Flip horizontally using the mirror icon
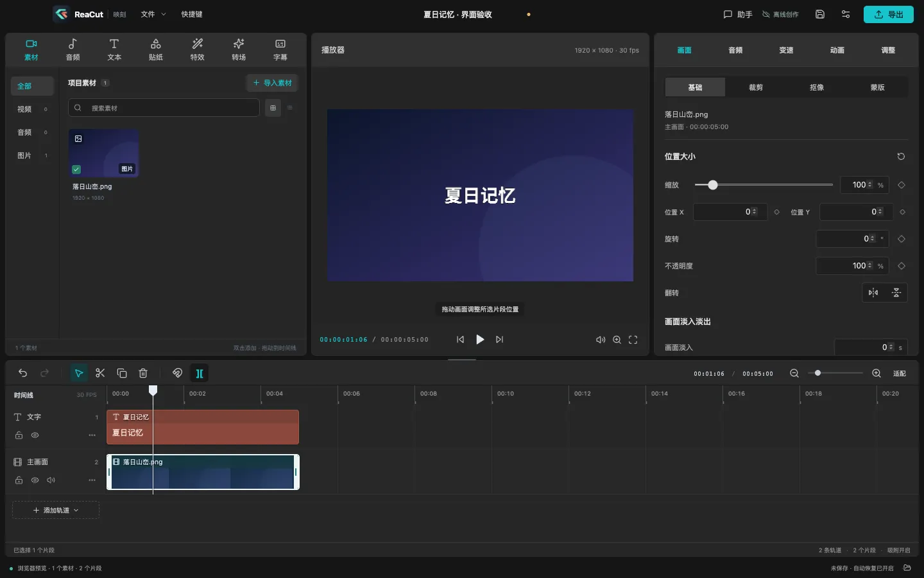The width and height of the screenshot is (924, 578). [x=873, y=293]
